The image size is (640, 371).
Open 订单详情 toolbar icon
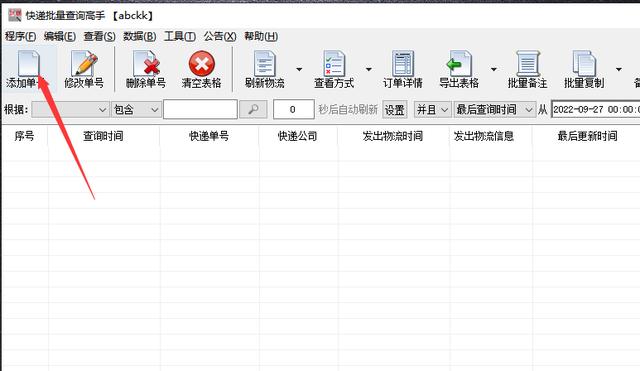coord(403,63)
